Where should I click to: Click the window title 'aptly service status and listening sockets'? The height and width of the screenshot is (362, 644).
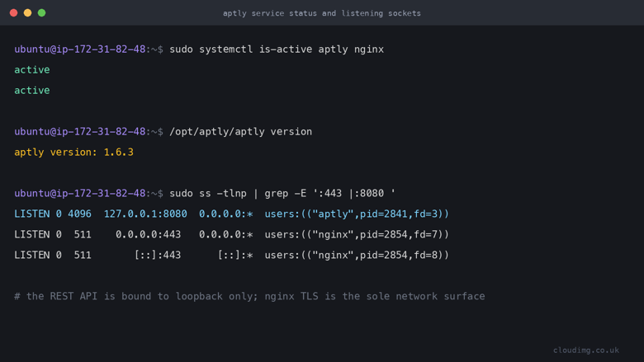coord(322,13)
